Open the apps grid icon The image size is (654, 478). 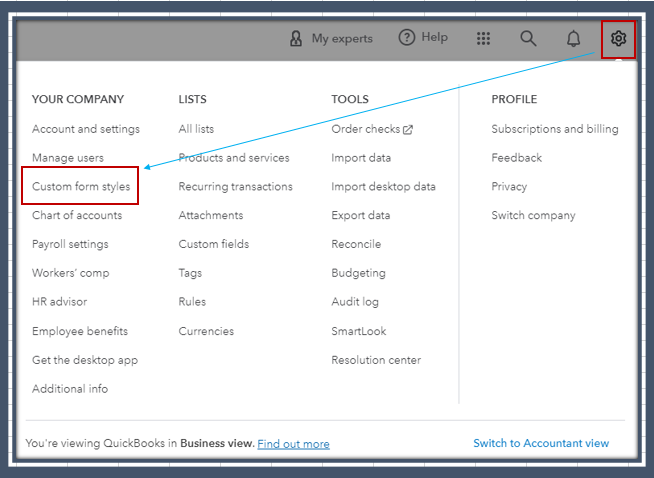483,38
